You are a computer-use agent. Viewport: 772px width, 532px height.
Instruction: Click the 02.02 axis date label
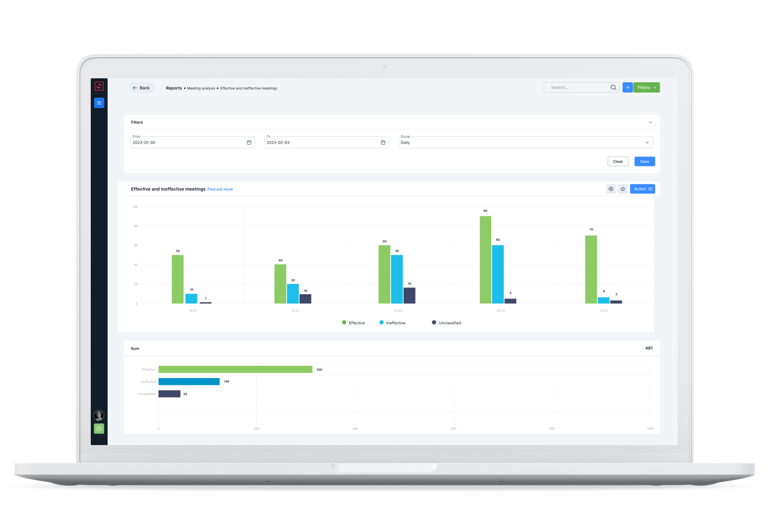[501, 311]
